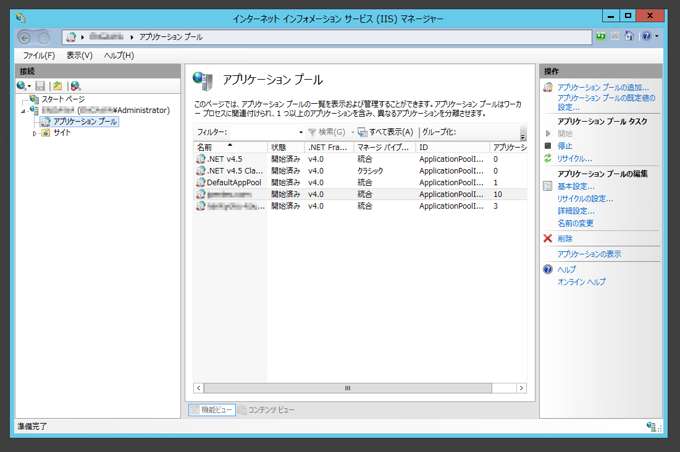Click the Home icon in the top toolbar
The image size is (680, 452).
pyautogui.click(x=629, y=36)
